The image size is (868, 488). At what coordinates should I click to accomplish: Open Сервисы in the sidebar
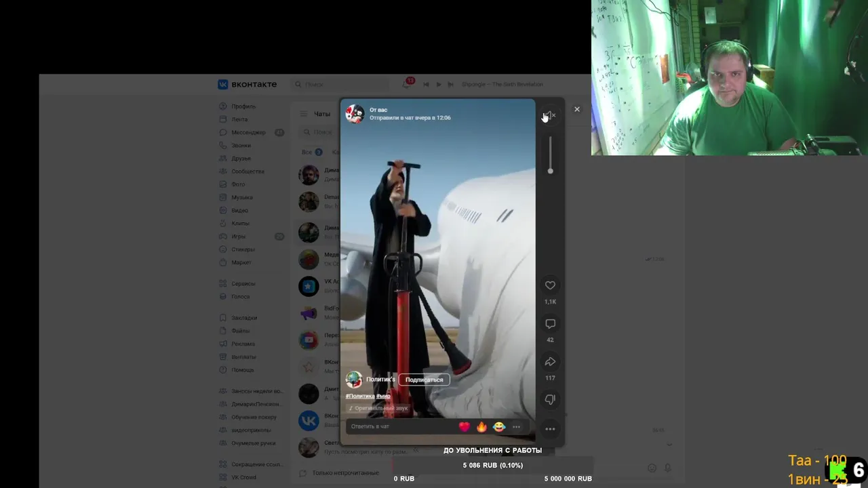(x=243, y=283)
